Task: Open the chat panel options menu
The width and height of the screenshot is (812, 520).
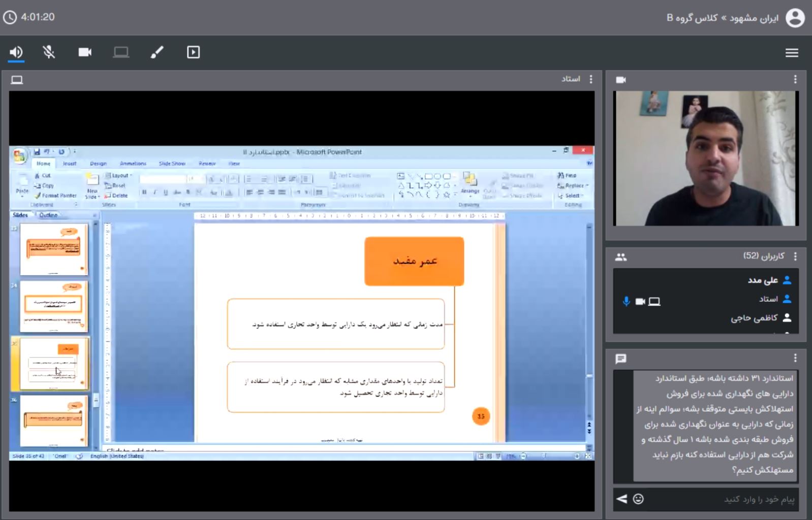Action: click(x=795, y=358)
